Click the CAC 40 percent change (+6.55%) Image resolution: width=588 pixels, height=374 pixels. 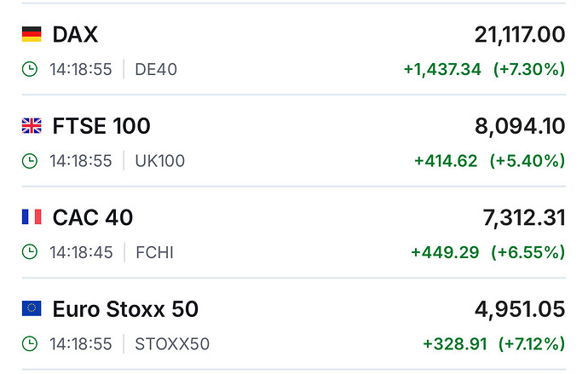click(527, 252)
